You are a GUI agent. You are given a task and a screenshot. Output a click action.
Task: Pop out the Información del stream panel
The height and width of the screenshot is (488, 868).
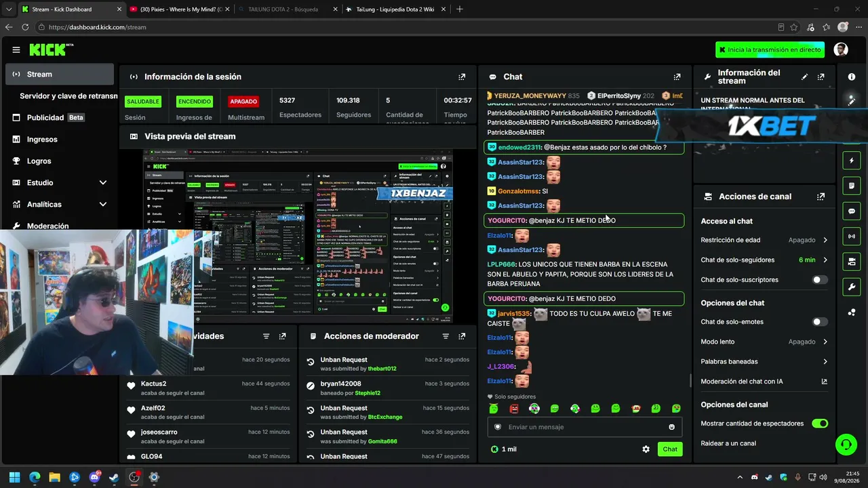point(821,77)
